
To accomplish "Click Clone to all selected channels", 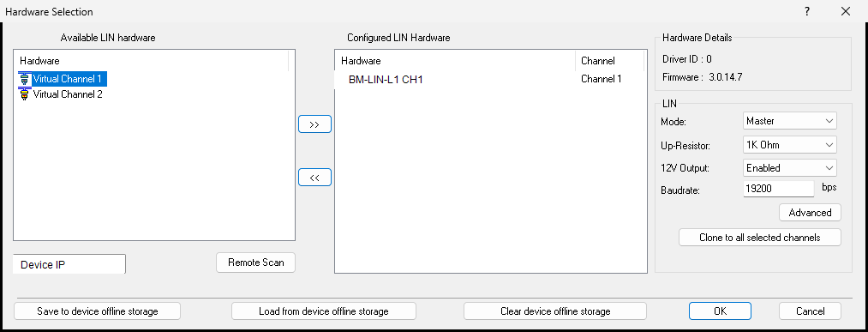I will 759,238.
